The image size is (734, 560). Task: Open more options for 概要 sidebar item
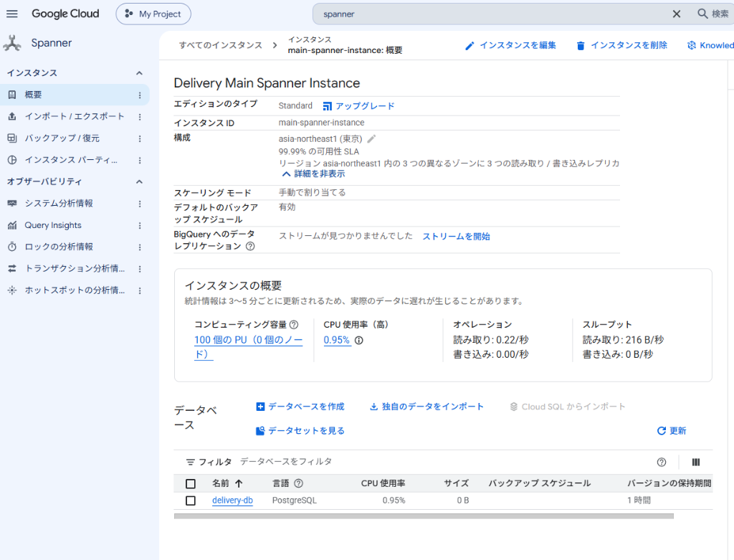click(140, 95)
